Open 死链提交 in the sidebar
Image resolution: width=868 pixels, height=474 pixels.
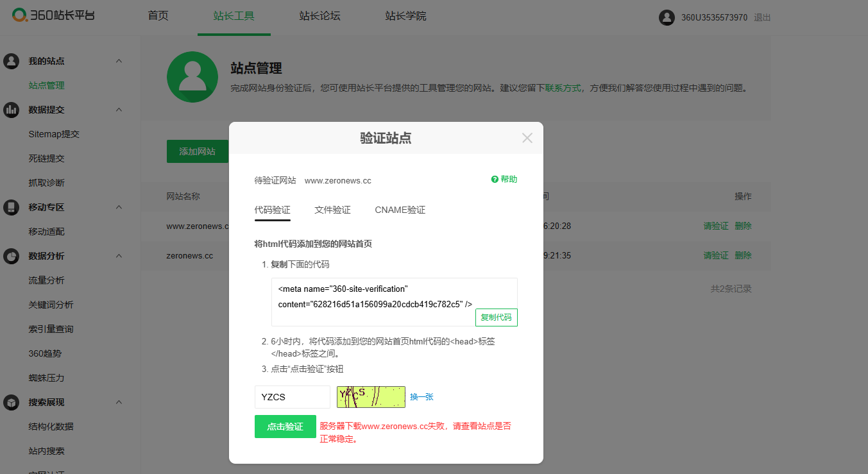46,158
